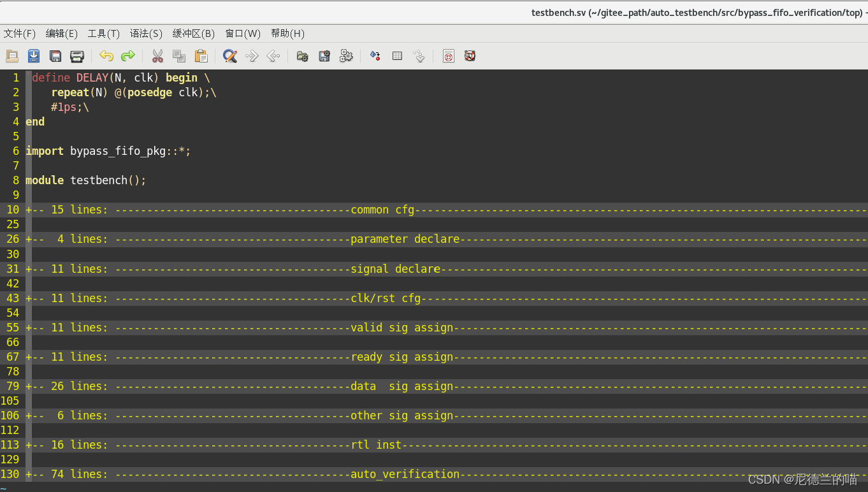Screen dimensions: 868x492
Task: Expand the folded 'common cfg' section
Action: (x=447, y=210)
